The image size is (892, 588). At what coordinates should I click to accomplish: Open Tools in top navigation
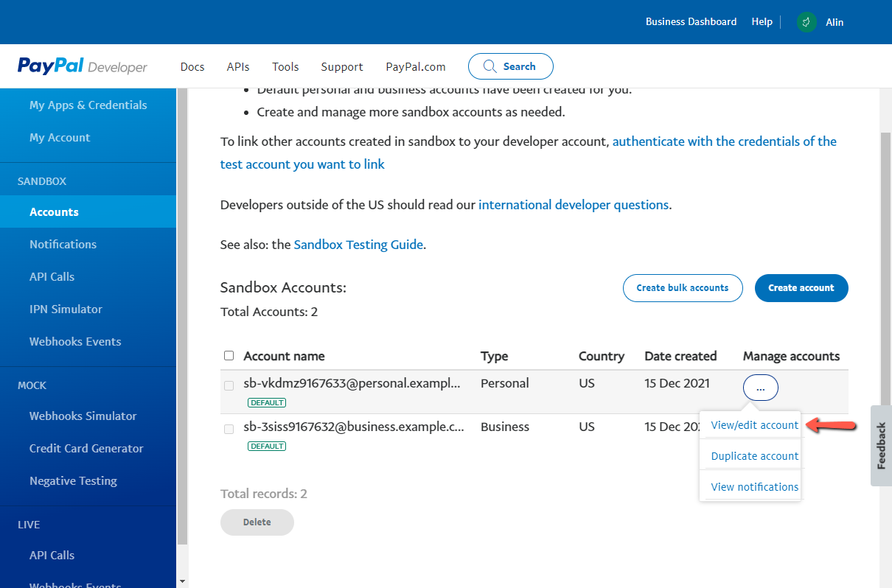[285, 66]
